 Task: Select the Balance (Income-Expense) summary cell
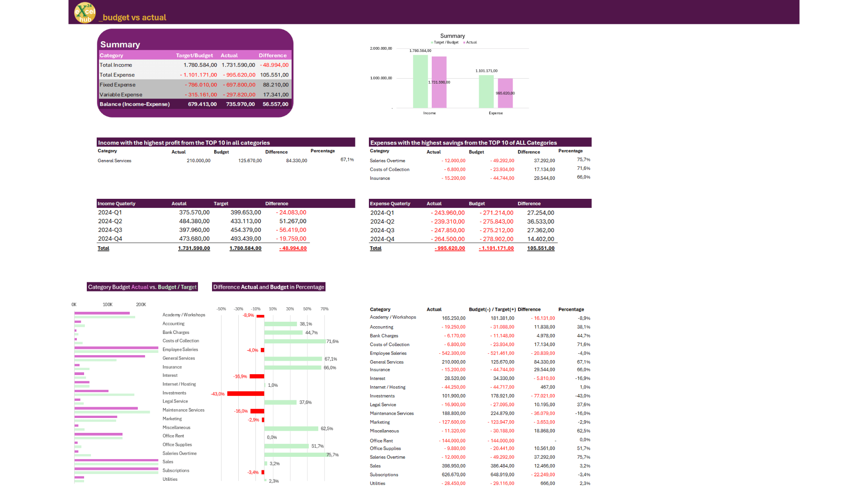134,104
